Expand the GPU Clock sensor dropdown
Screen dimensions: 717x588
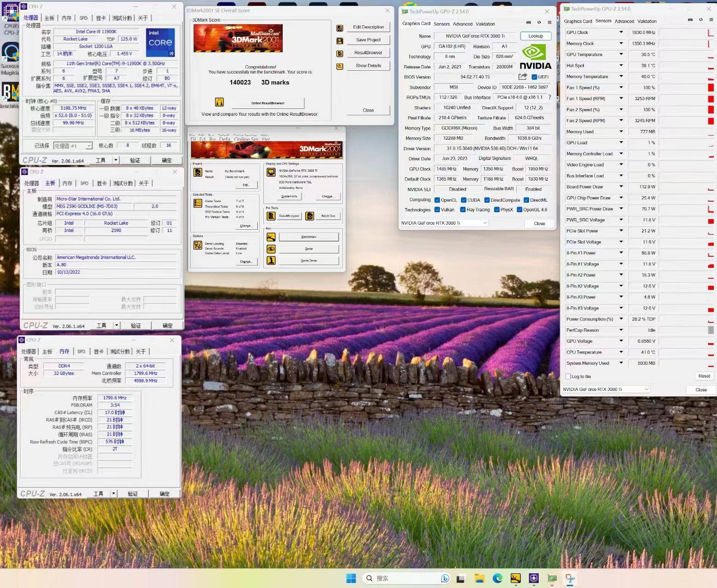click(621, 32)
